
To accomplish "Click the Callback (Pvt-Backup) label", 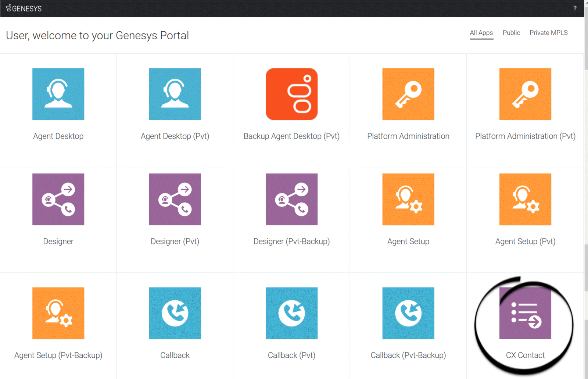I will [x=408, y=355].
